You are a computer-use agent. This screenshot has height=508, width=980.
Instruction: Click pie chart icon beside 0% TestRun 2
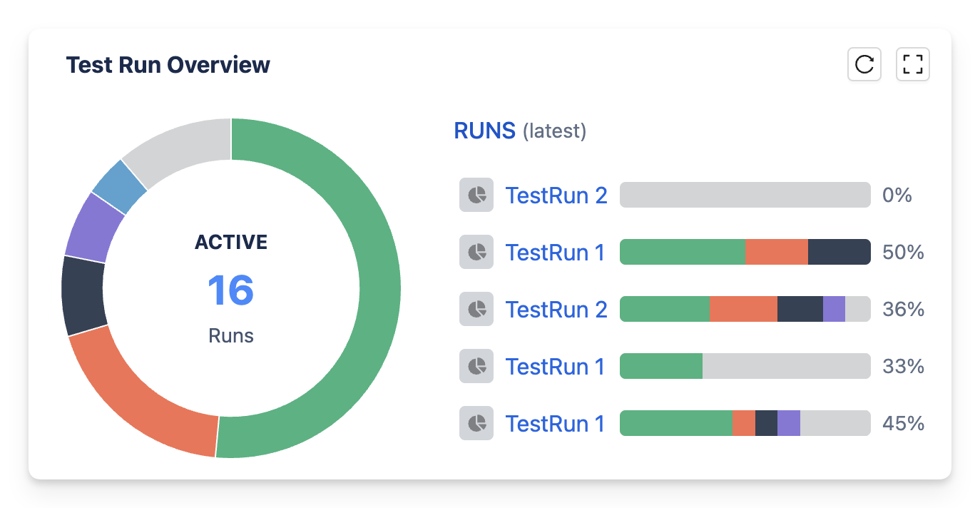tap(476, 195)
